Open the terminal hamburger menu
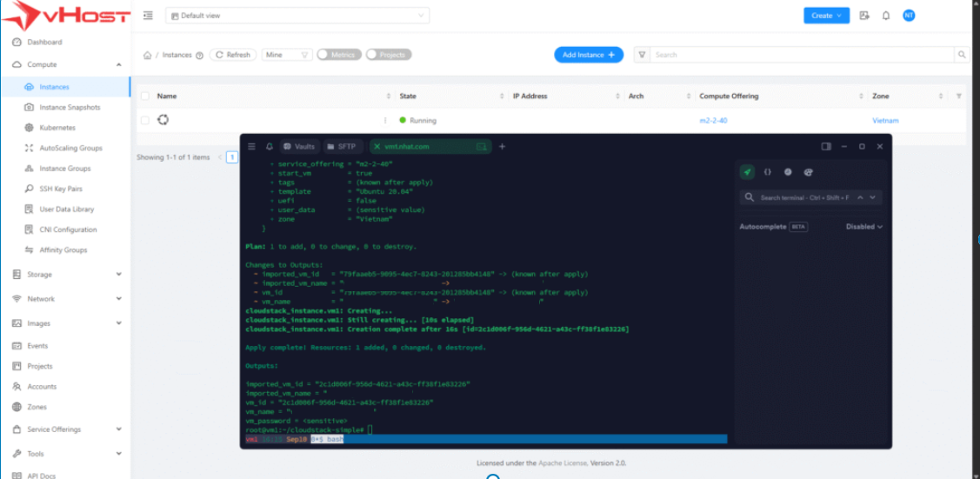 252,147
